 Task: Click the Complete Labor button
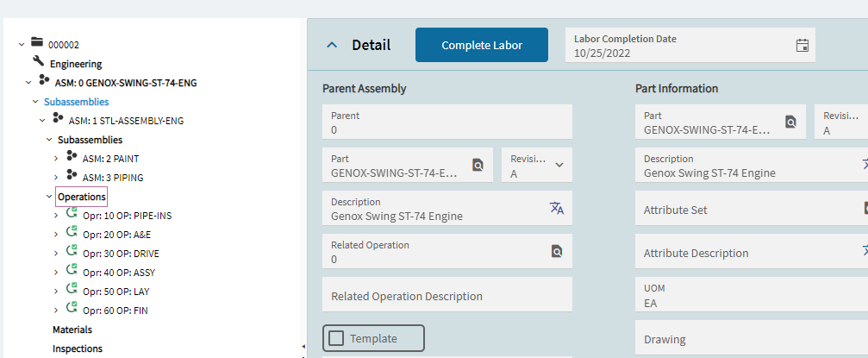point(481,45)
